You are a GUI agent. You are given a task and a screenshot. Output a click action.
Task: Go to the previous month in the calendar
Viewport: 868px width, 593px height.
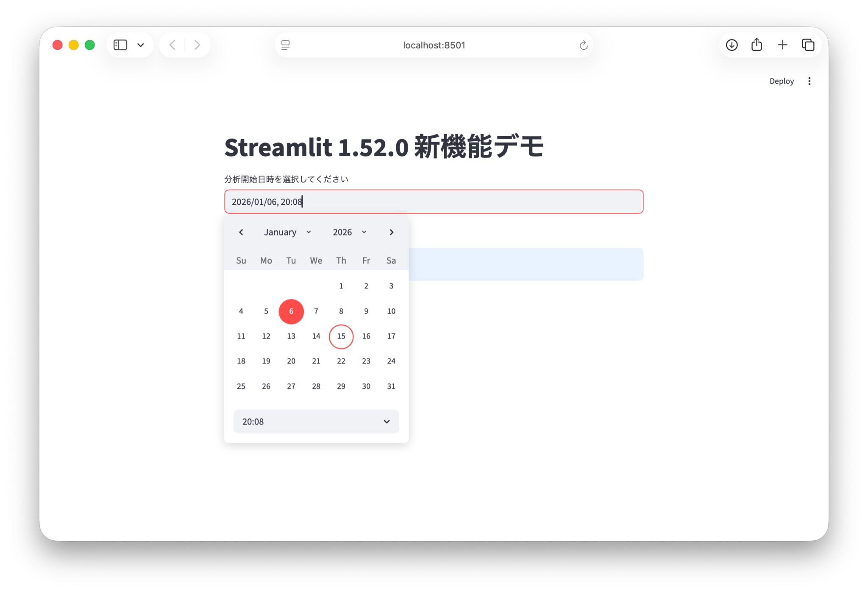click(241, 232)
